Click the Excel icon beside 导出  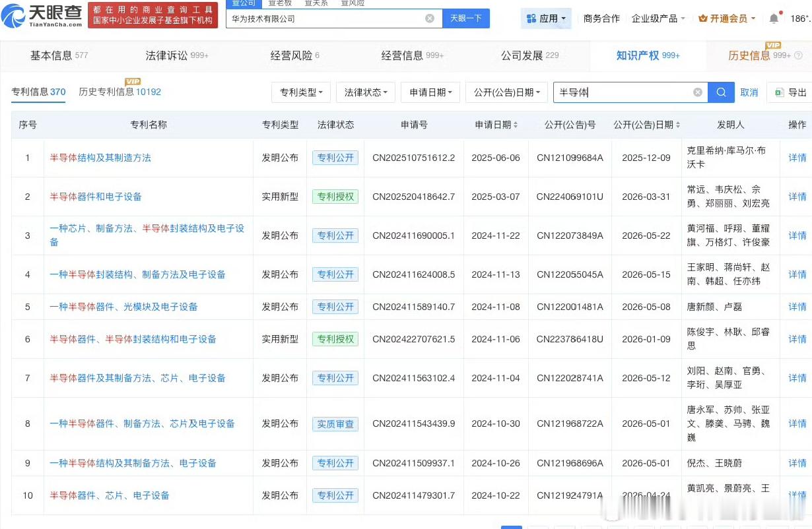pyautogui.click(x=780, y=92)
